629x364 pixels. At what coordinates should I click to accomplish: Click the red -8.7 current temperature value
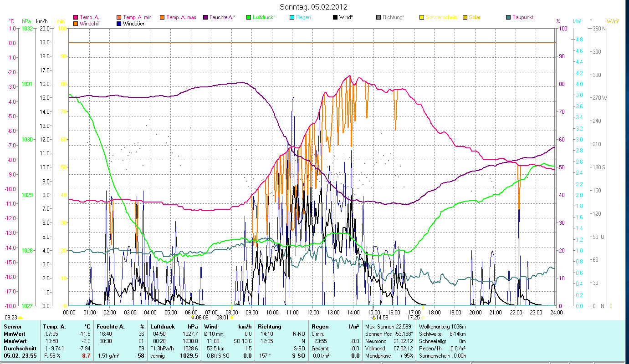coord(84,356)
